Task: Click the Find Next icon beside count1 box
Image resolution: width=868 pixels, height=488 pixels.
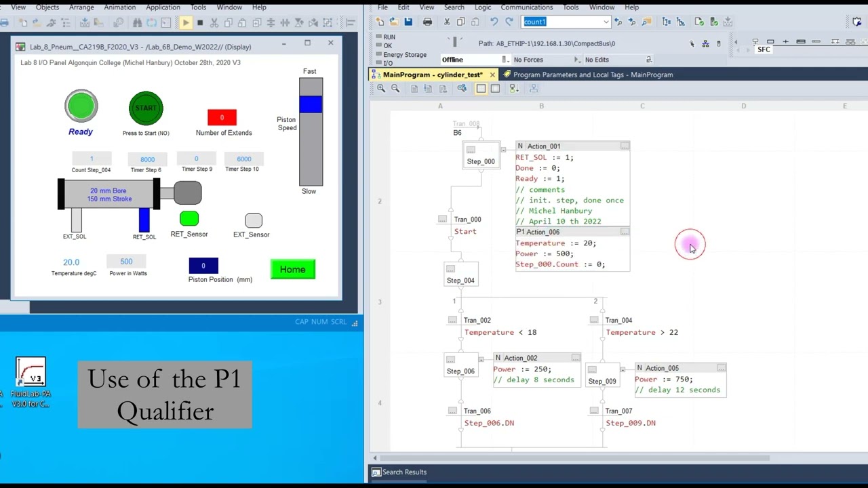Action: tap(632, 22)
